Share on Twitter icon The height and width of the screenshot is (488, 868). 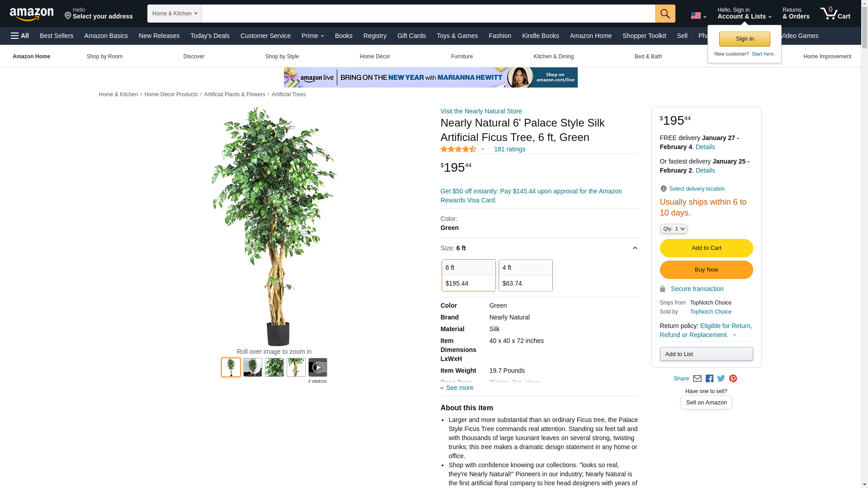(721, 379)
